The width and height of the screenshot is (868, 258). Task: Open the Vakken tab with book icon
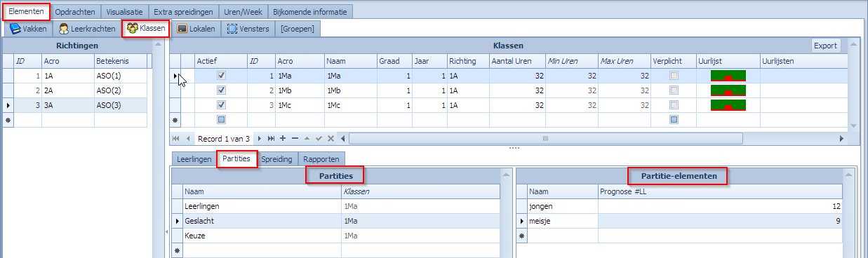tap(28, 29)
